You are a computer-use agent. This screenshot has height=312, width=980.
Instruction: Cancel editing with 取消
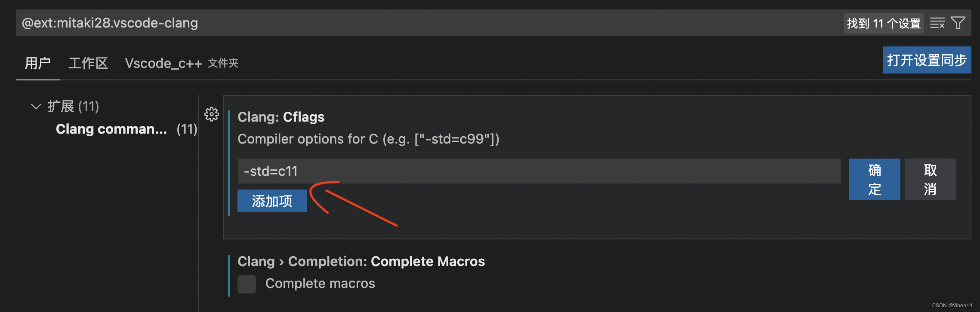(x=930, y=179)
